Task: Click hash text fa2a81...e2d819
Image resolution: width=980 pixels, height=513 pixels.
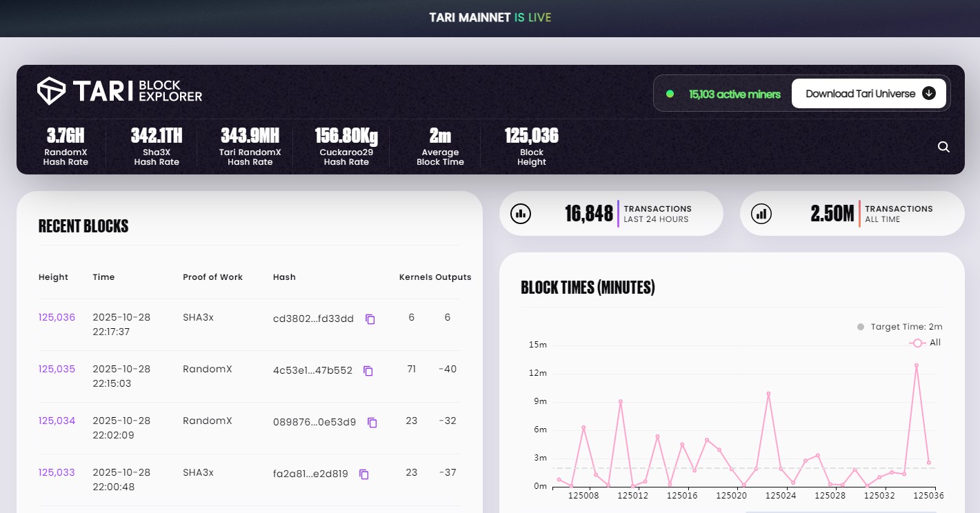Action: [x=310, y=474]
